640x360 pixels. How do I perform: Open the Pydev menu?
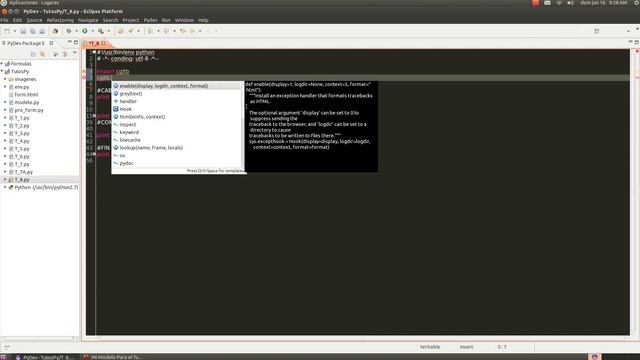[150, 20]
